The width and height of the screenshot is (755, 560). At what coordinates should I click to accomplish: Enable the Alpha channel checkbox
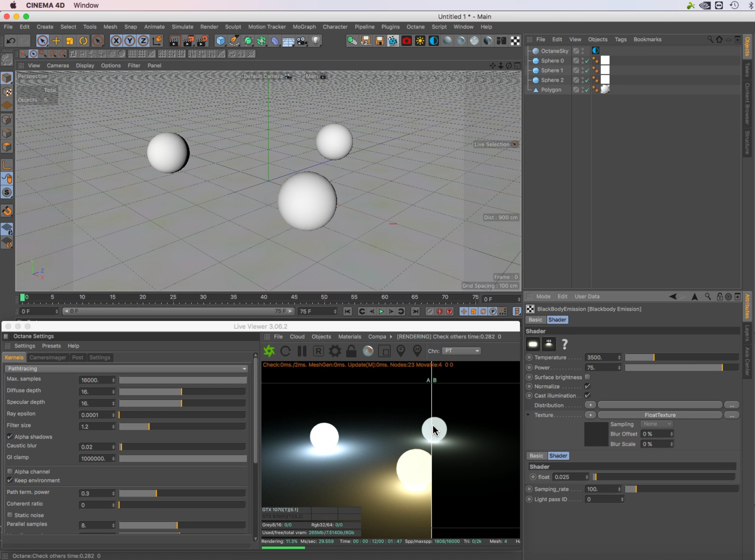(x=10, y=471)
